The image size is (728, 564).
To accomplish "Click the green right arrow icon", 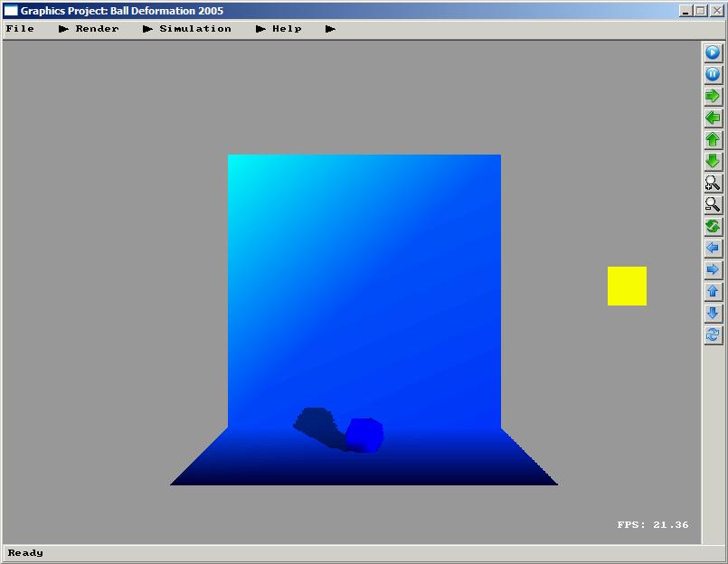I will click(713, 97).
